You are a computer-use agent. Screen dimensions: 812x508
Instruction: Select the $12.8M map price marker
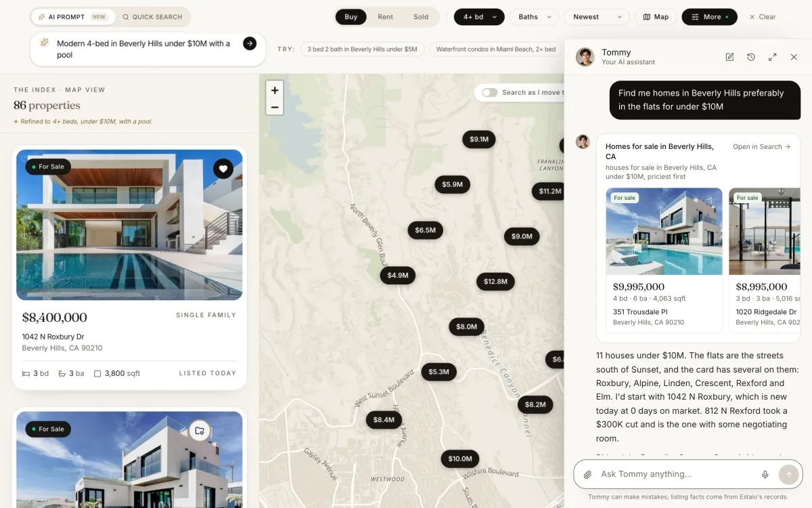[496, 281]
